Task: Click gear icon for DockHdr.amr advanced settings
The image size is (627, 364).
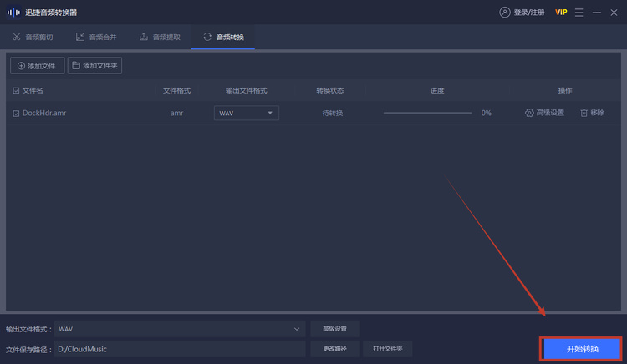Action: [x=529, y=113]
